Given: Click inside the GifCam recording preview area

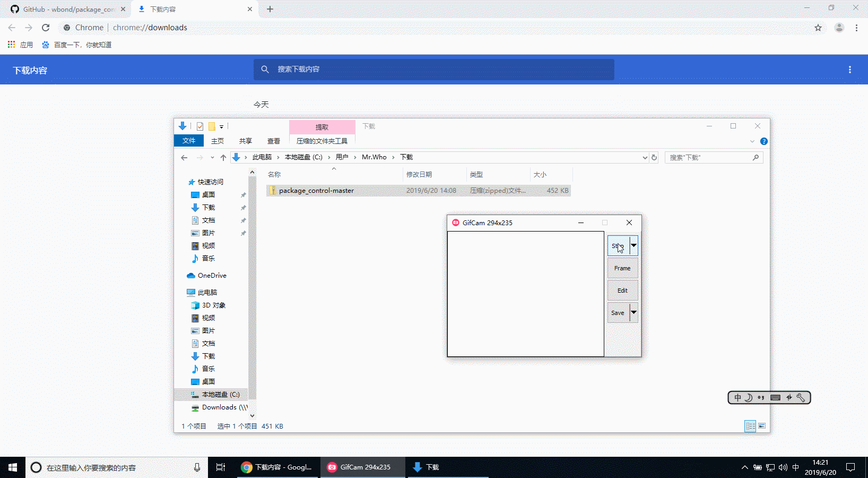Looking at the screenshot, I should 526,294.
